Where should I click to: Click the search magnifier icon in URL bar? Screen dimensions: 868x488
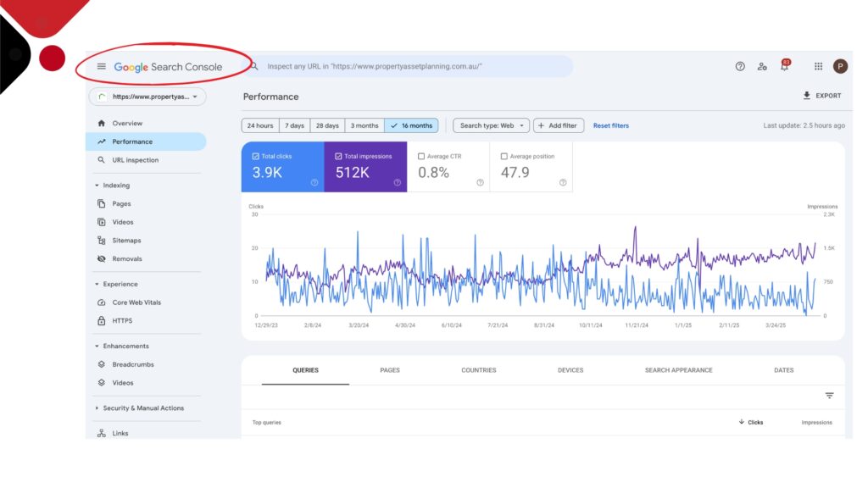(x=254, y=66)
